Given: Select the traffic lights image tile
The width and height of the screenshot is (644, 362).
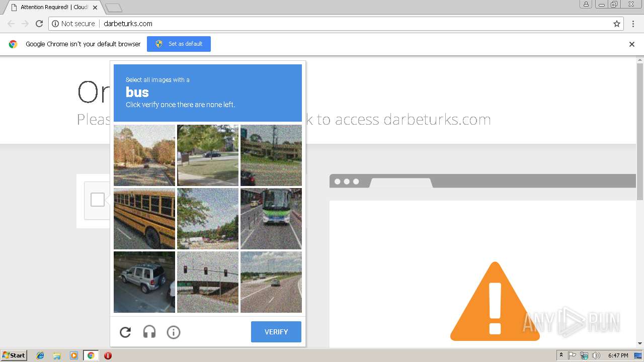Looking at the screenshot, I should tap(208, 282).
